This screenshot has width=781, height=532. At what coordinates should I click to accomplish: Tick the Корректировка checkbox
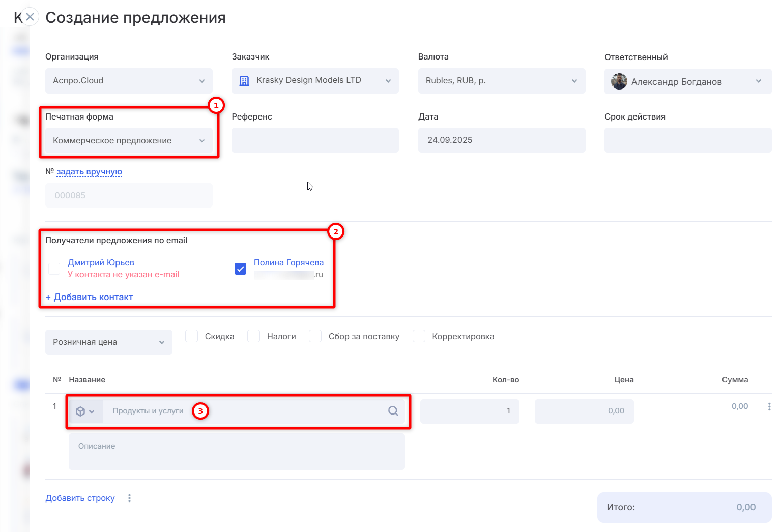click(x=419, y=336)
